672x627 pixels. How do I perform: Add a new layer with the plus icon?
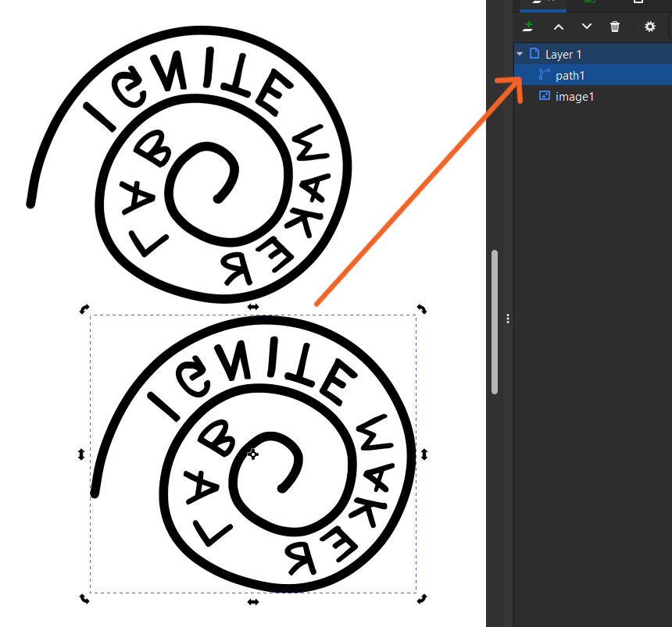click(x=528, y=27)
